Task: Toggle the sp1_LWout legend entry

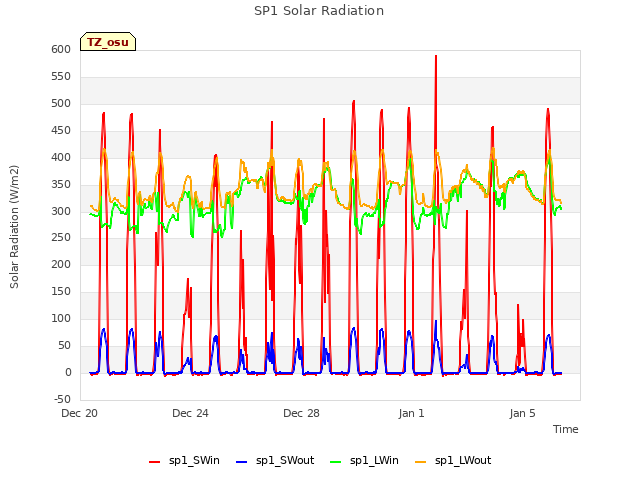Action: click(453, 461)
